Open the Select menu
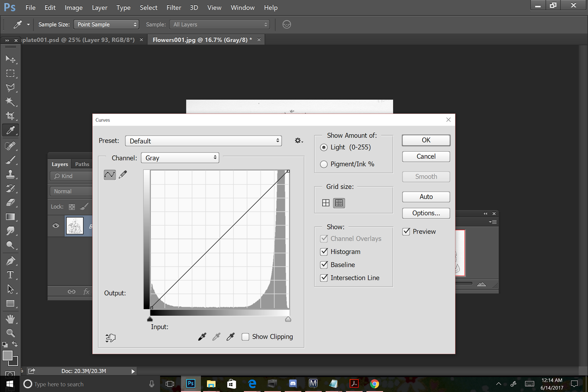The height and width of the screenshot is (392, 588). 148,8
